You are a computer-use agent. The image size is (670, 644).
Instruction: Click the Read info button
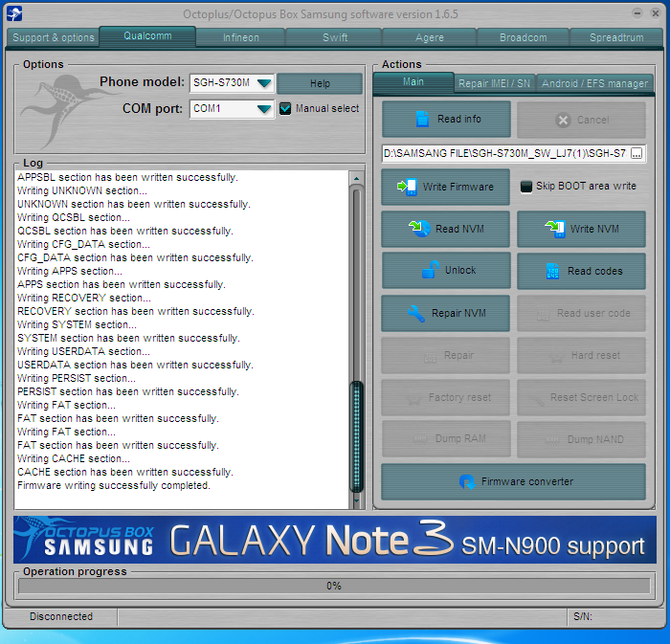[447, 120]
